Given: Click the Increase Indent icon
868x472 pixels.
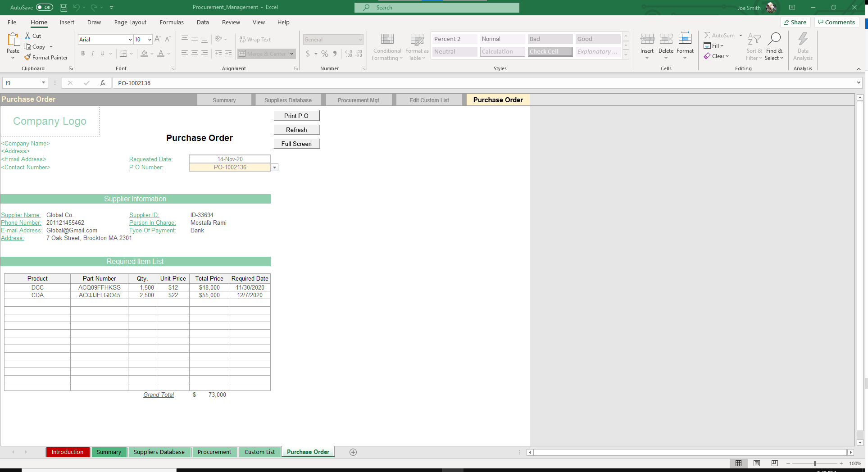Looking at the screenshot, I should point(228,54).
